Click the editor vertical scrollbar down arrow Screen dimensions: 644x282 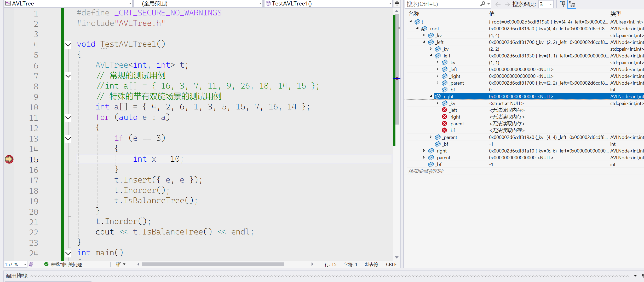coord(396,257)
